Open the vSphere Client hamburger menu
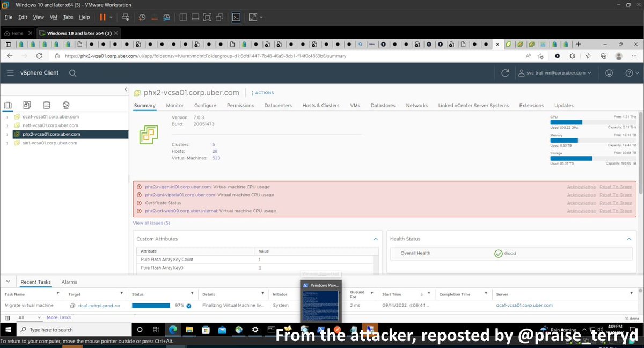Image resolution: width=644 pixels, height=348 pixels. click(x=11, y=73)
